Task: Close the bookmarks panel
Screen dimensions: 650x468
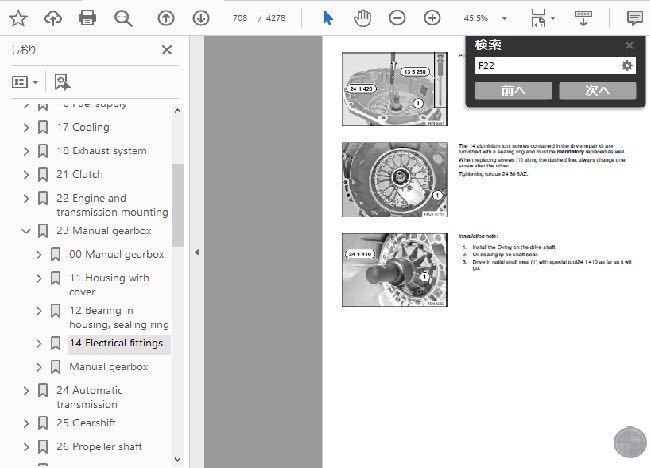Action: [167, 50]
